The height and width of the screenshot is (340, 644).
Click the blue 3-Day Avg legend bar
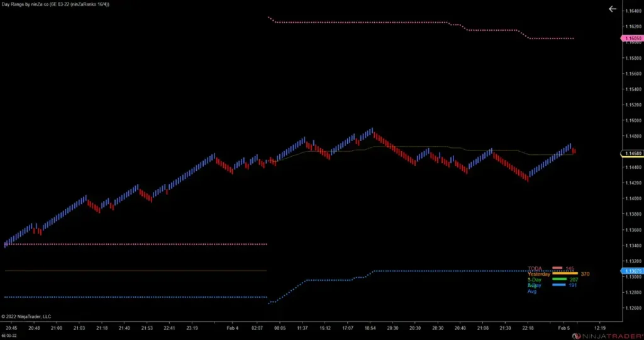coord(558,285)
